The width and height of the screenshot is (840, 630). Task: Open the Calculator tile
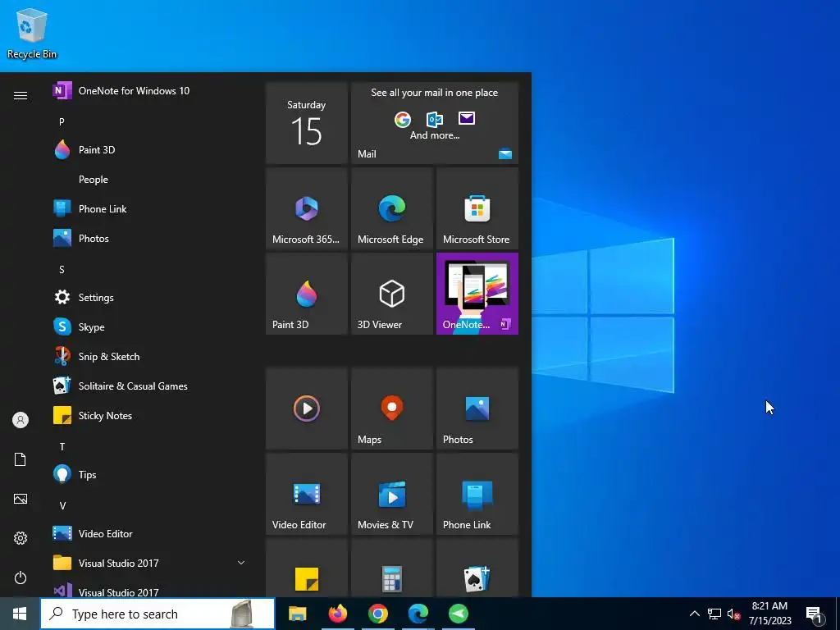tap(392, 568)
